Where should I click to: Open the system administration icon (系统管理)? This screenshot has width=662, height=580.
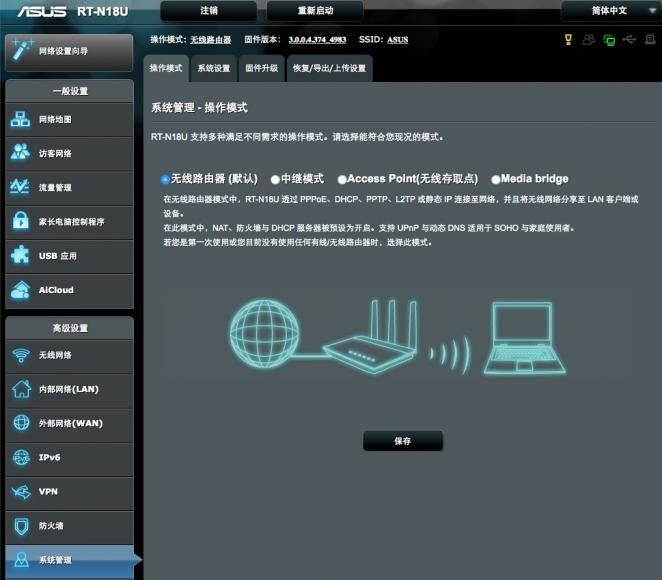click(x=22, y=560)
